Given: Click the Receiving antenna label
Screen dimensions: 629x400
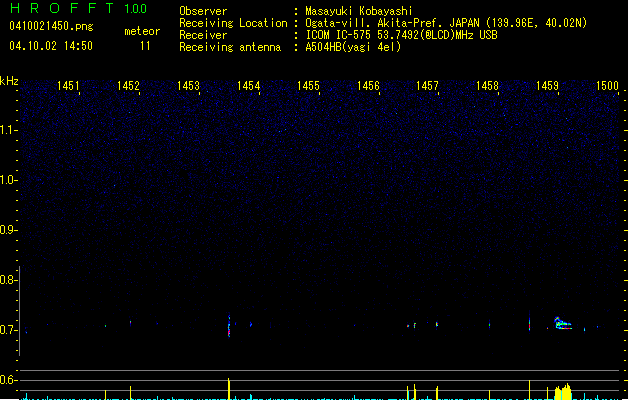Looking at the screenshot, I should (x=230, y=47).
